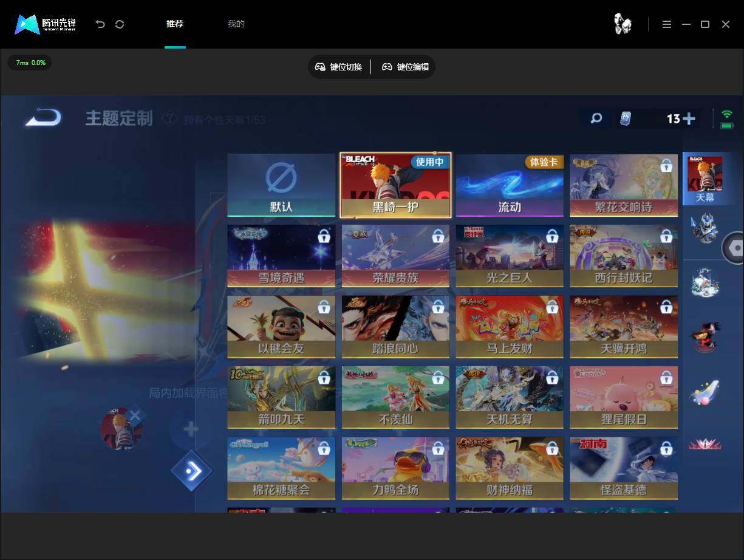Viewport: 744px width, 560px height.
Task: Open the hamburger menu icon
Action: point(667,24)
